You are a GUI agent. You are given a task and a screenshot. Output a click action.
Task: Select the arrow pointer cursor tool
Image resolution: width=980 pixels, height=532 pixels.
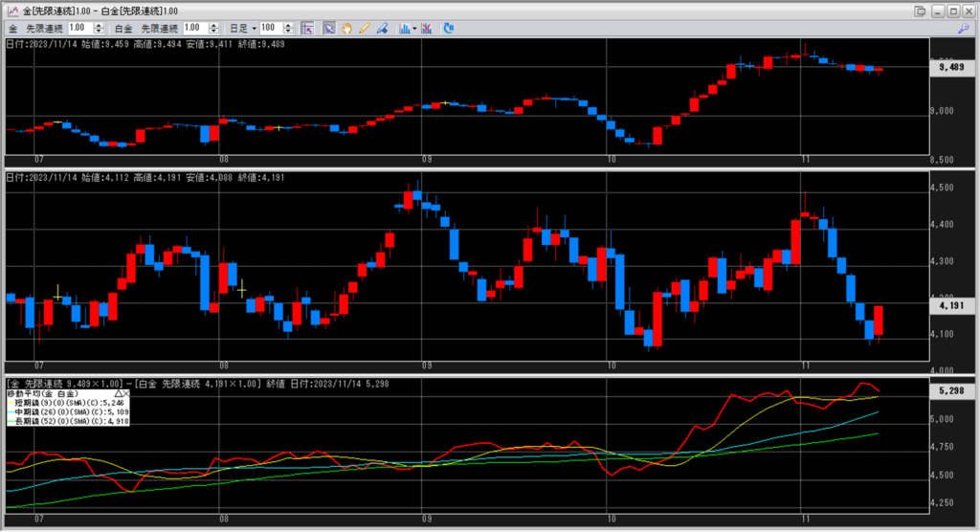[x=328, y=28]
